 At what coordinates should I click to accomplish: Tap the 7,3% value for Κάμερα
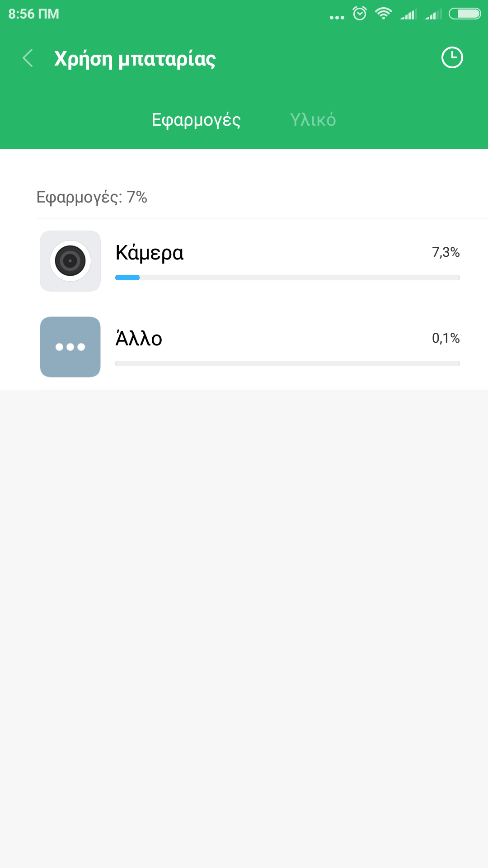[x=446, y=252]
